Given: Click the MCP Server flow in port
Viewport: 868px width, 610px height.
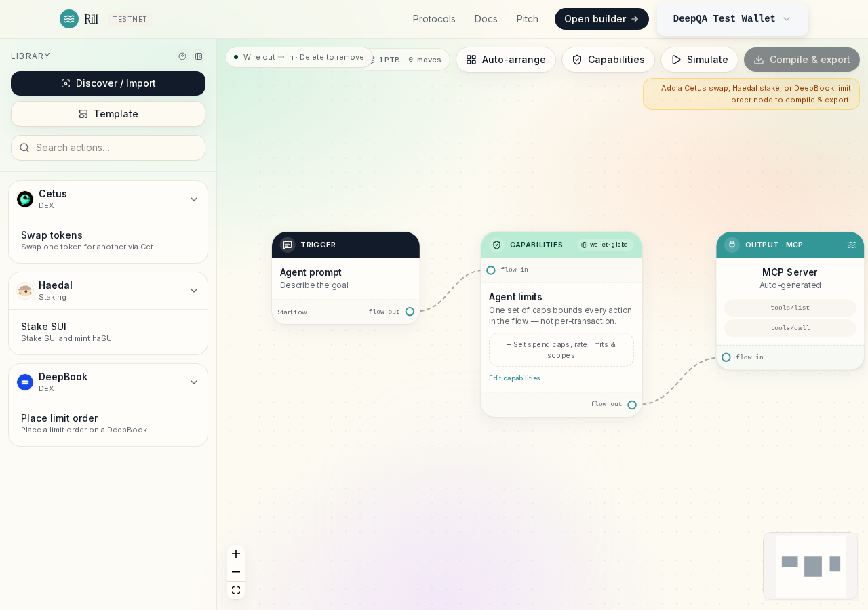Looking at the screenshot, I should click(726, 357).
